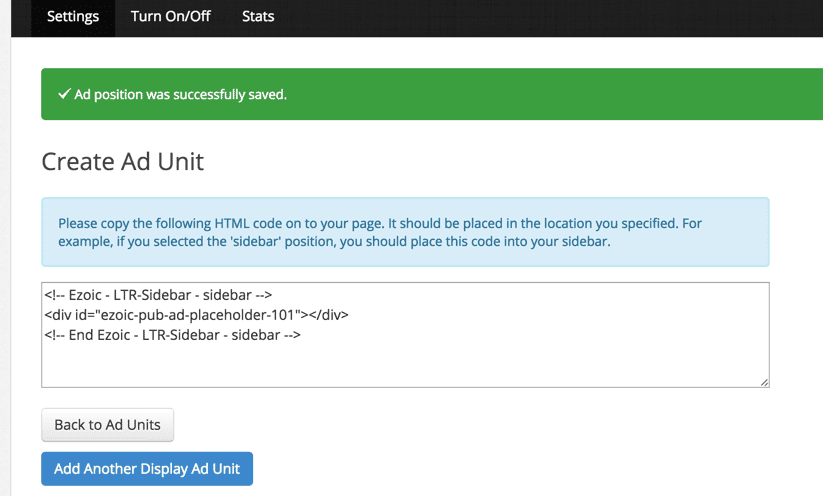Open the Stats tab
Image resolution: width=823 pixels, height=496 pixels.
258,17
